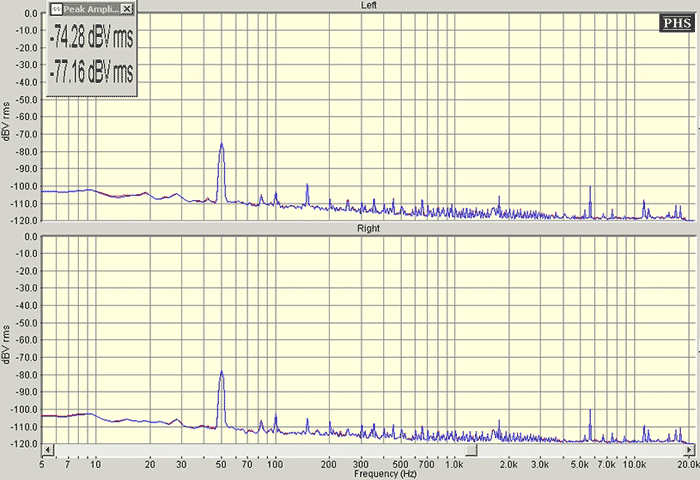Click the 700 frequency axis label
Screen dimensions: 700x480
pos(426,464)
